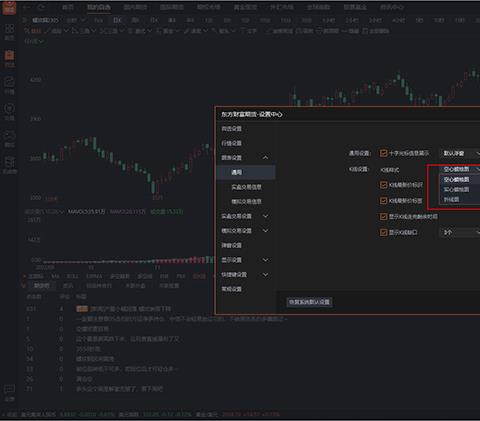Click the refresh icon in the top bar
Screen dimensions: 480x421
tap(42, 7)
